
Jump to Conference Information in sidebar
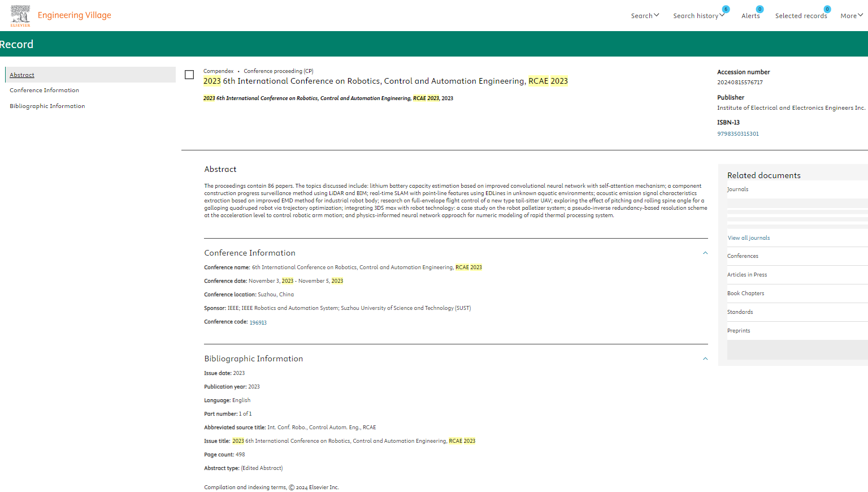44,90
